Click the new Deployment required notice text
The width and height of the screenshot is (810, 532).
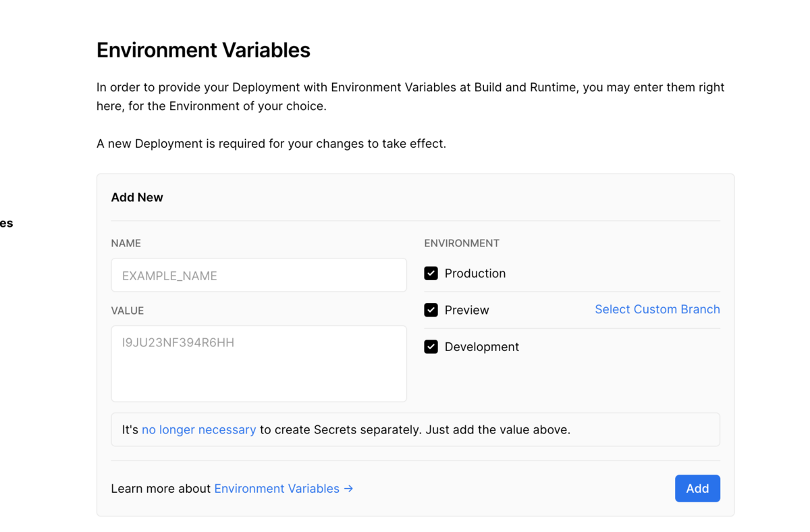point(271,144)
